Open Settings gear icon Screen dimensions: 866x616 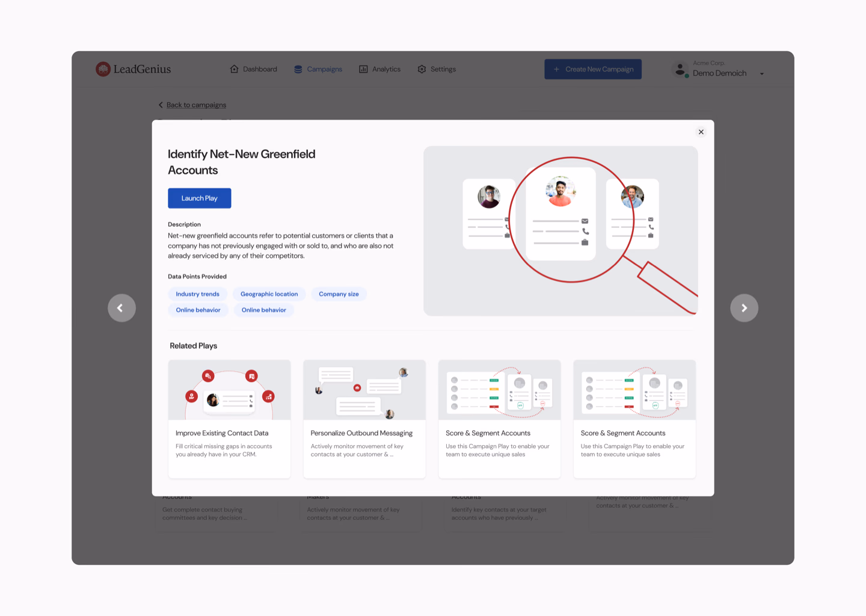coord(422,69)
